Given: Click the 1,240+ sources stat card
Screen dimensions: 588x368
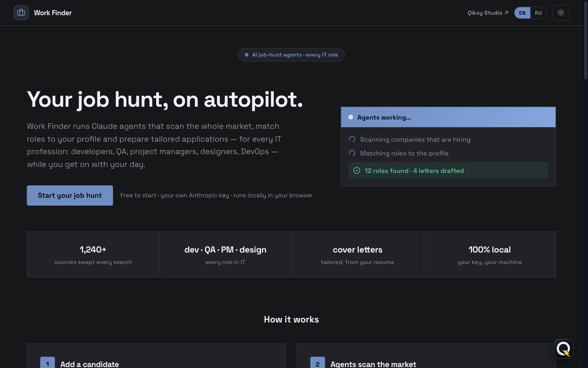Looking at the screenshot, I should point(93,254).
